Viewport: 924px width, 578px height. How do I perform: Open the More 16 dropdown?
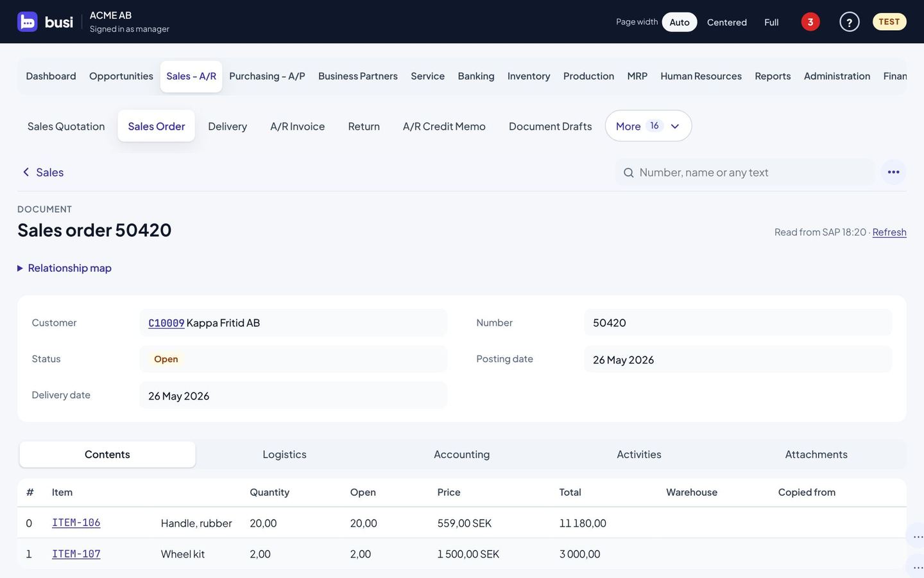[648, 126]
